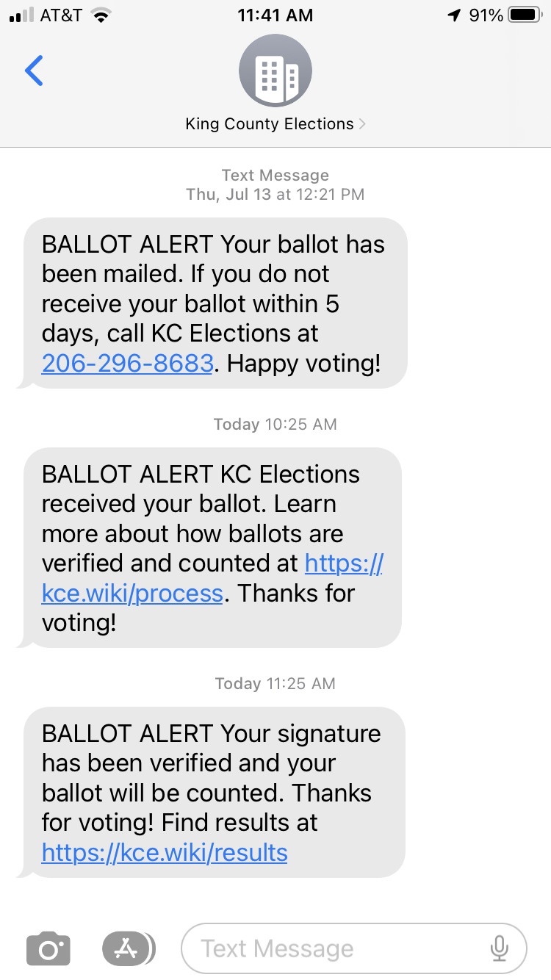The height and width of the screenshot is (980, 551).
Task: Select the KC Elections received ballot message
Action: 213,548
